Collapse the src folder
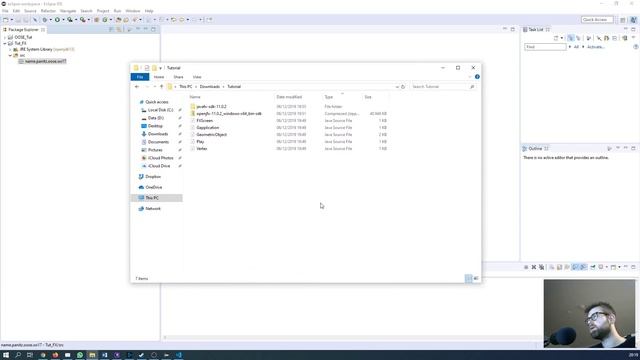Image resolution: width=640 pixels, height=360 pixels. coord(10,56)
